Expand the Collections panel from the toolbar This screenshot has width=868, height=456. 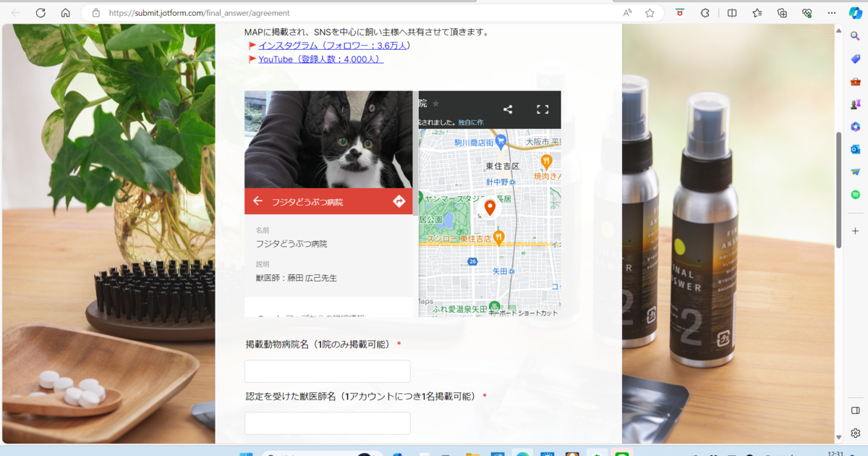coord(782,13)
